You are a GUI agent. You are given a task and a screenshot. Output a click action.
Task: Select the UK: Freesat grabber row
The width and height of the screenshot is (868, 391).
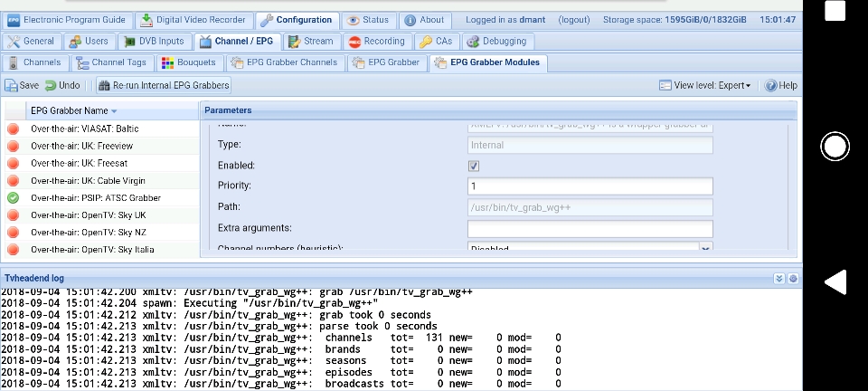tap(102, 163)
